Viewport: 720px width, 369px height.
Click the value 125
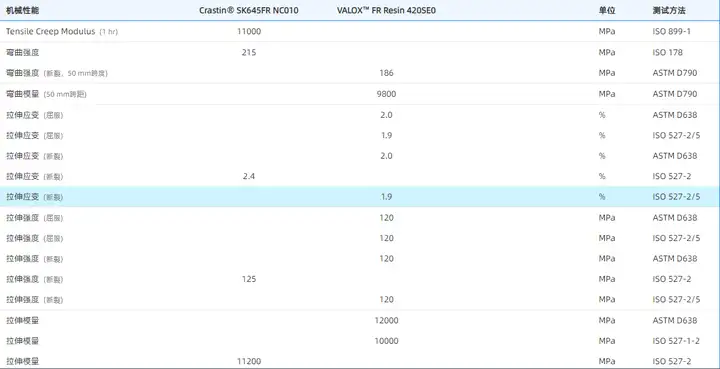click(x=249, y=279)
